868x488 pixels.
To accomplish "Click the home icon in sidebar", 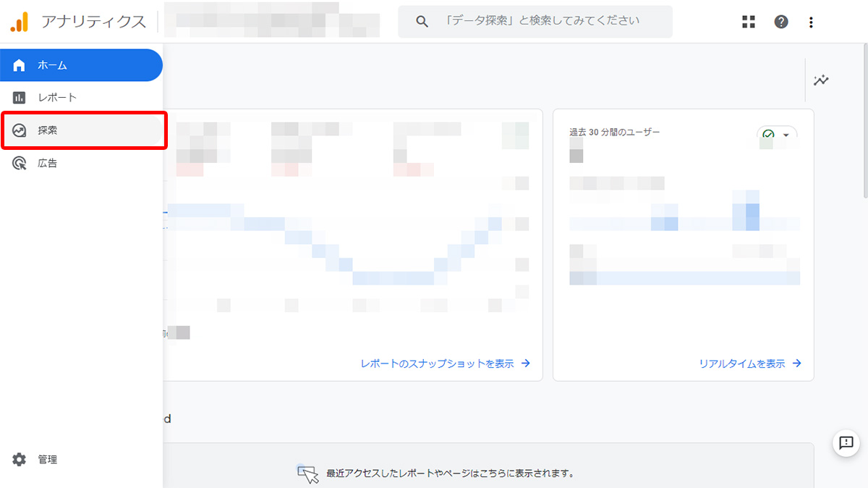I will pyautogui.click(x=20, y=65).
